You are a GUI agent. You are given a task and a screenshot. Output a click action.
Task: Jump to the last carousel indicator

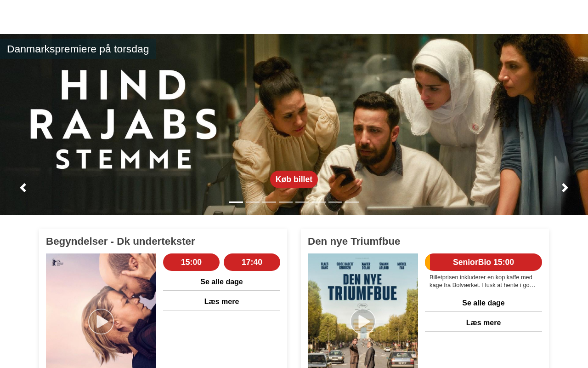coord(352,202)
